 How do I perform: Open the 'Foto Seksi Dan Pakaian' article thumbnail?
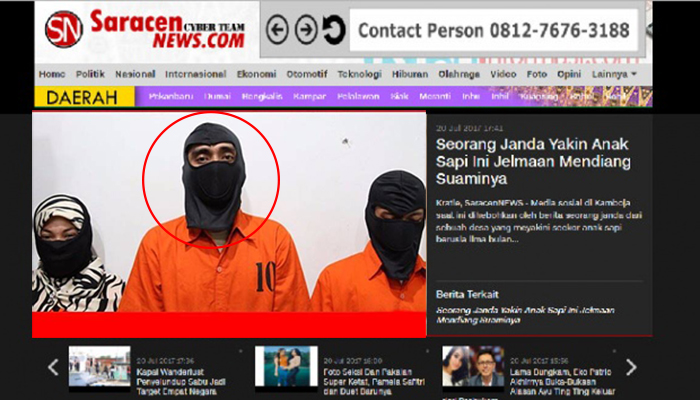click(x=285, y=366)
